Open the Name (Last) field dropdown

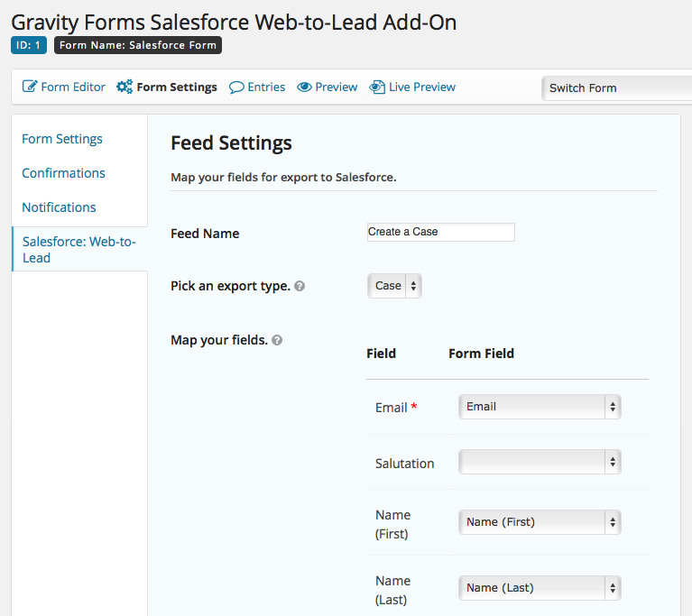point(540,588)
